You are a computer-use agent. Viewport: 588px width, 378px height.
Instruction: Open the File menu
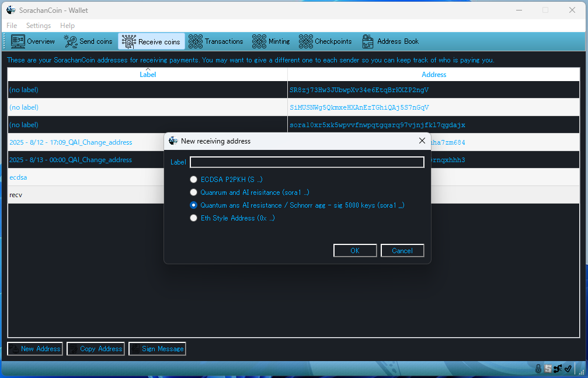coord(12,26)
